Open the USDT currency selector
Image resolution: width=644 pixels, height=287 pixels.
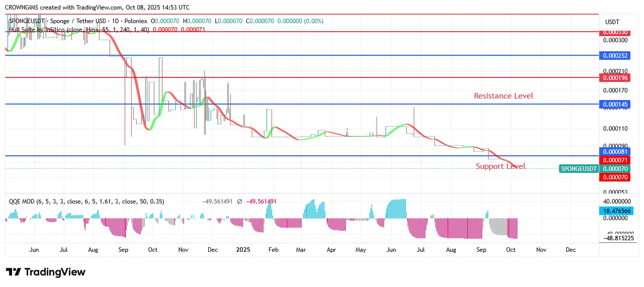tap(612, 22)
